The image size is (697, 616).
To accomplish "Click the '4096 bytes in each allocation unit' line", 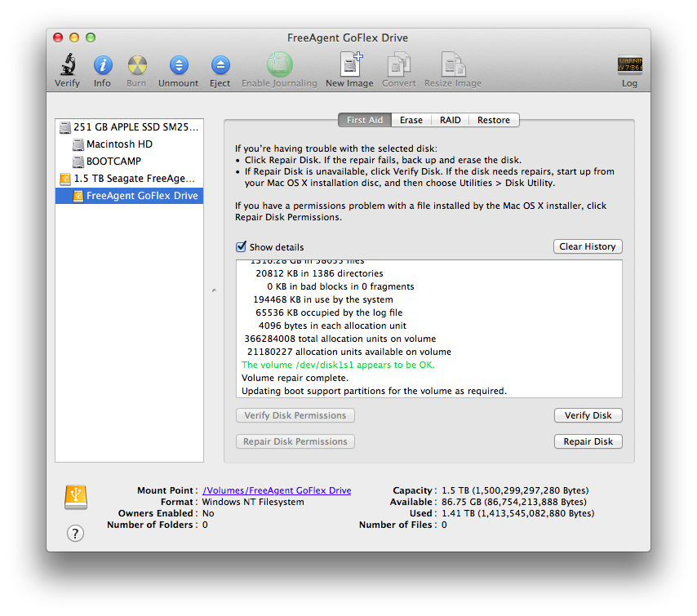I will pos(332,326).
